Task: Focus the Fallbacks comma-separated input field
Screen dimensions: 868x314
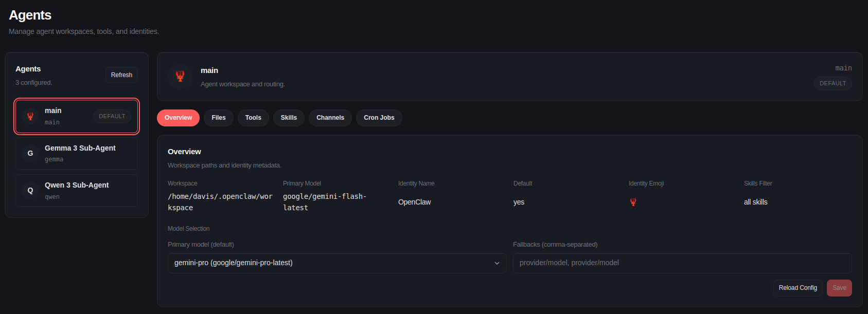Action: click(x=682, y=263)
